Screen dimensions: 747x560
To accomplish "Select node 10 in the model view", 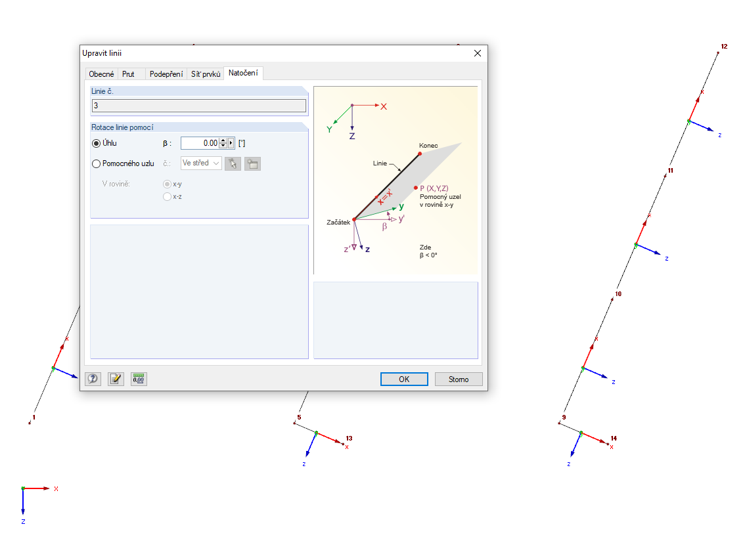I will [613, 299].
